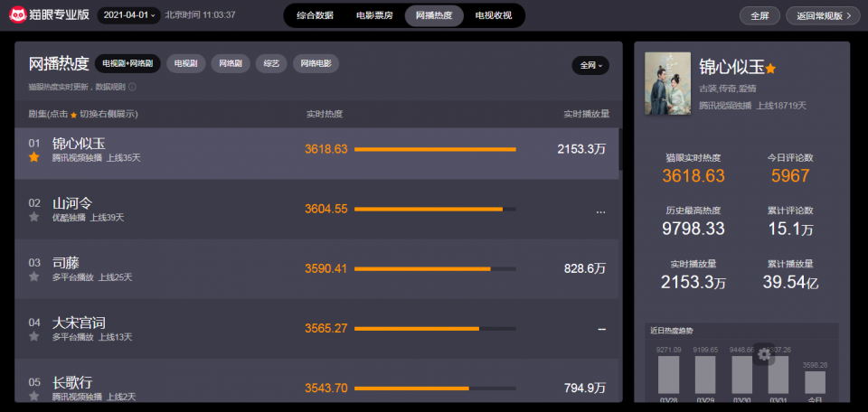Viewport: 868px width, 412px height.
Task: Select the 山河令 series name
Action: [72, 203]
